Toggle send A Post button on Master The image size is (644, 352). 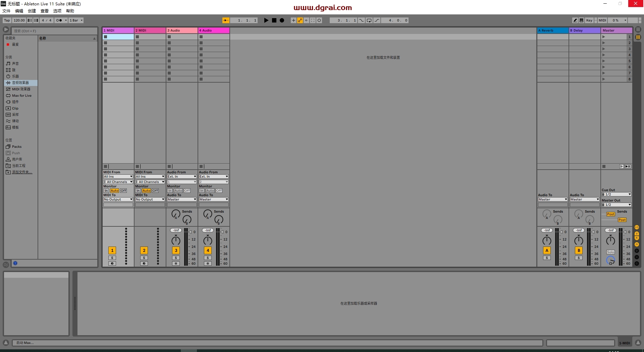610,214
